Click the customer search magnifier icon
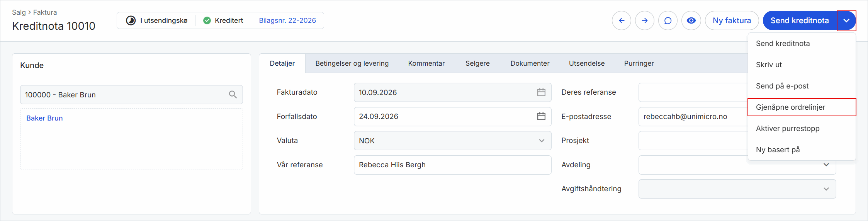This screenshot has width=868, height=221. point(233,95)
